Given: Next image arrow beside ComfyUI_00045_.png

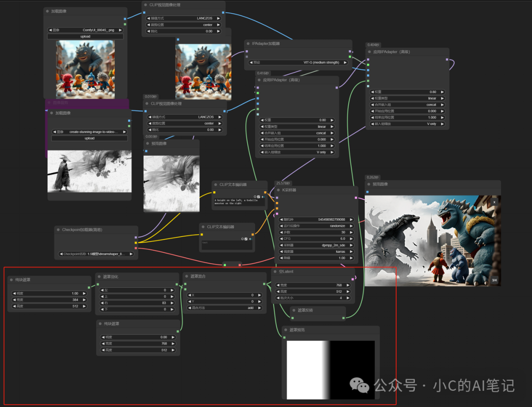Looking at the screenshot, I should (120, 30).
